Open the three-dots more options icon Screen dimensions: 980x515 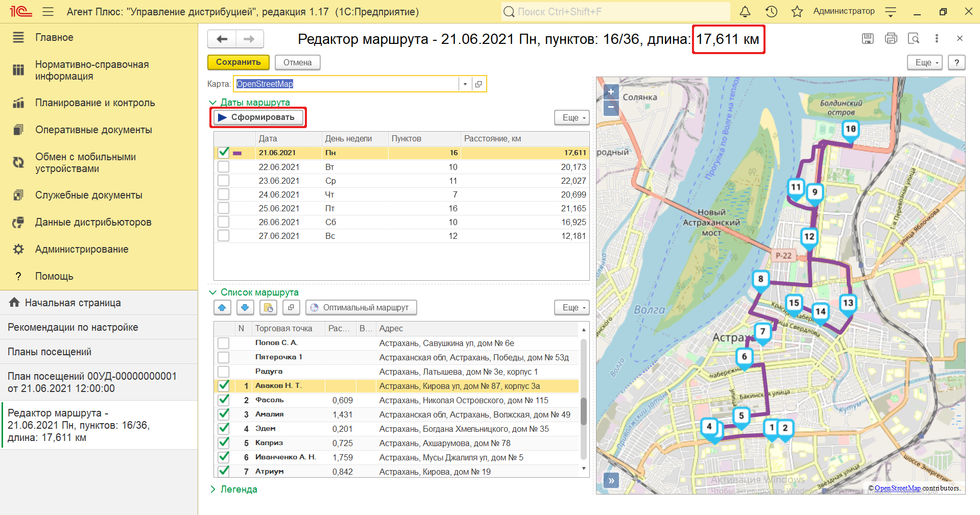pyautogui.click(x=937, y=38)
